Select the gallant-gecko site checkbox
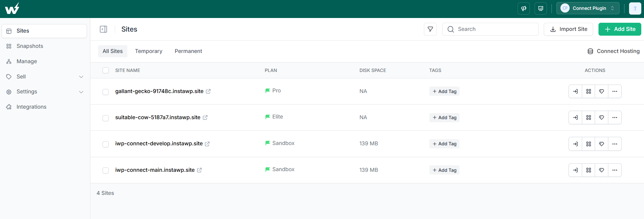The image size is (644, 219). click(106, 92)
